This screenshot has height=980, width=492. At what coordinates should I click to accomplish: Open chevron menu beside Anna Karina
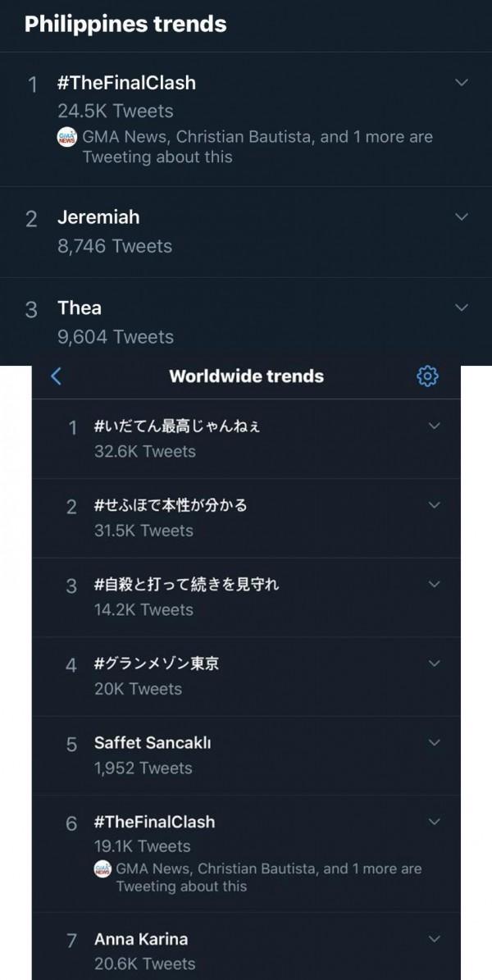[x=435, y=938]
